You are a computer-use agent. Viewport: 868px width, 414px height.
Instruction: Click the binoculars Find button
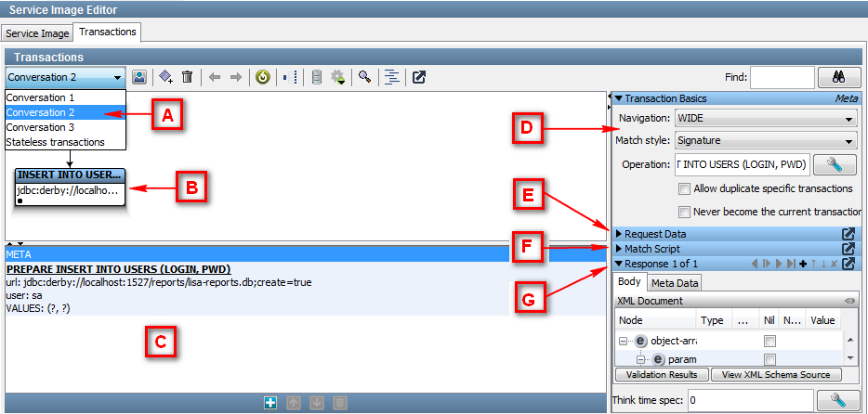[838, 78]
